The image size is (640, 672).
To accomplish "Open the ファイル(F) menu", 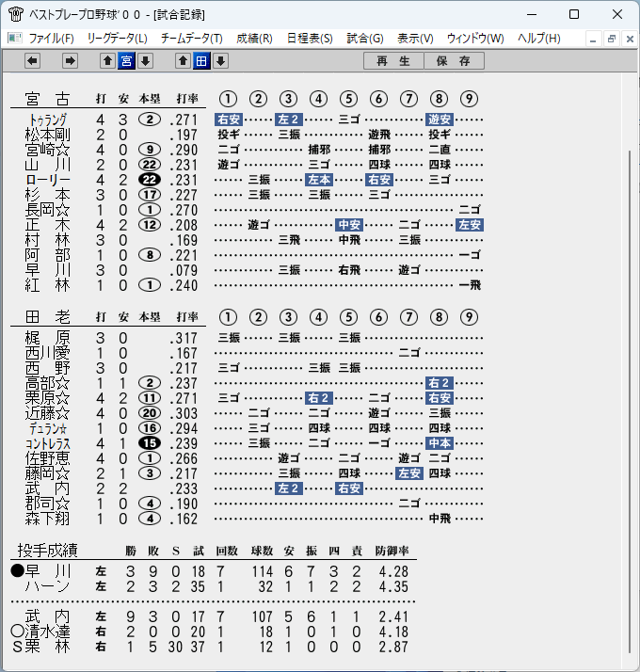I will click(x=51, y=39).
